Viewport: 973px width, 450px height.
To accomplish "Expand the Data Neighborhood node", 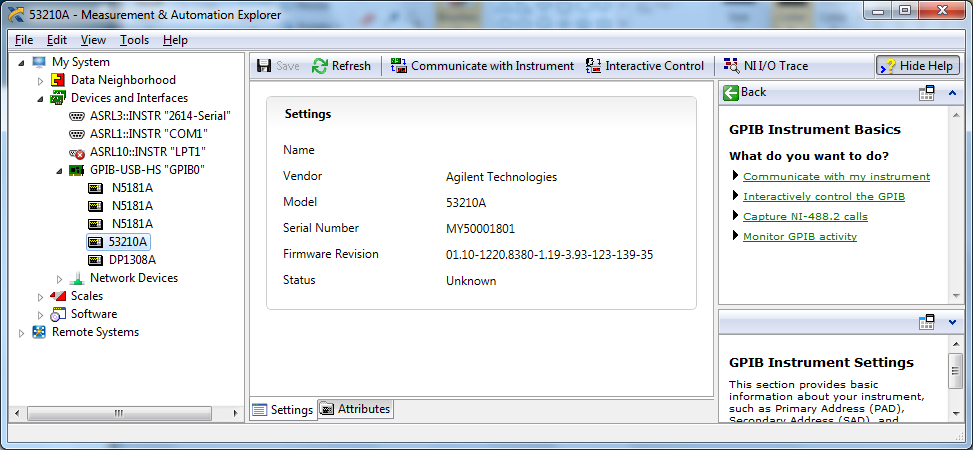I will (x=41, y=81).
